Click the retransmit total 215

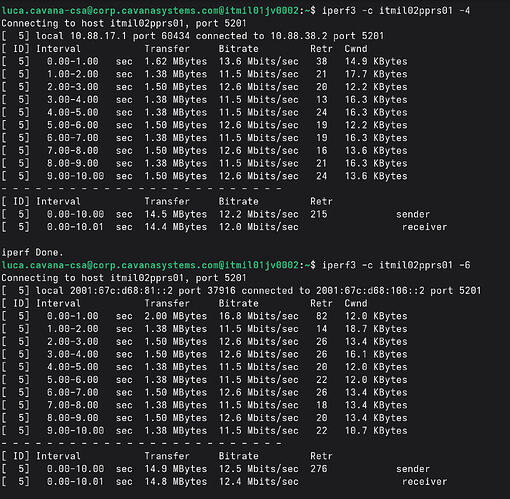click(319, 214)
